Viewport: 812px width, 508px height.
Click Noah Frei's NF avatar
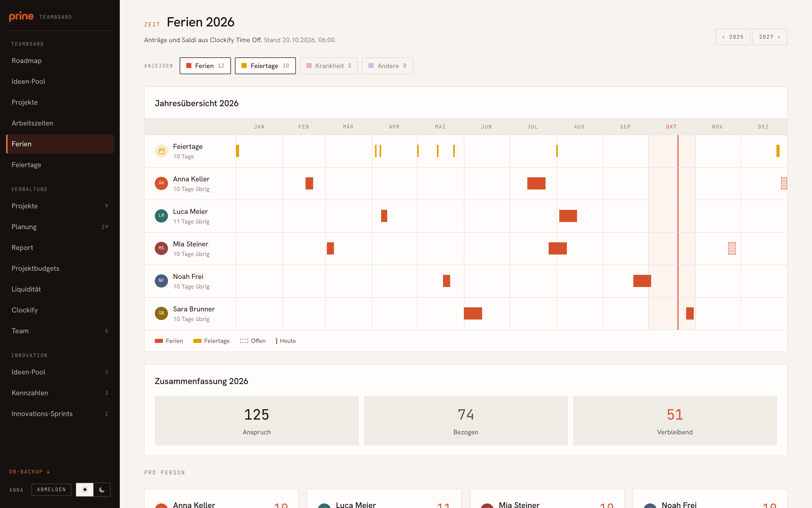(161, 281)
